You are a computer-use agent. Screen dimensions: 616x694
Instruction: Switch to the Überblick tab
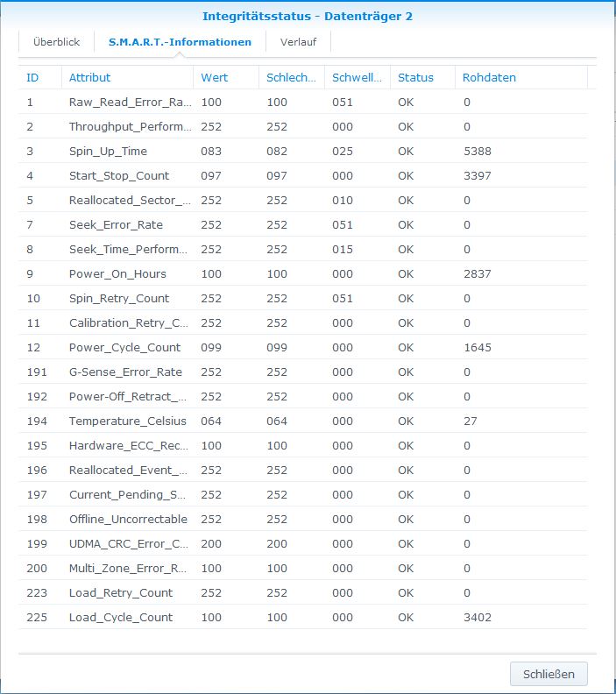pyautogui.click(x=56, y=42)
